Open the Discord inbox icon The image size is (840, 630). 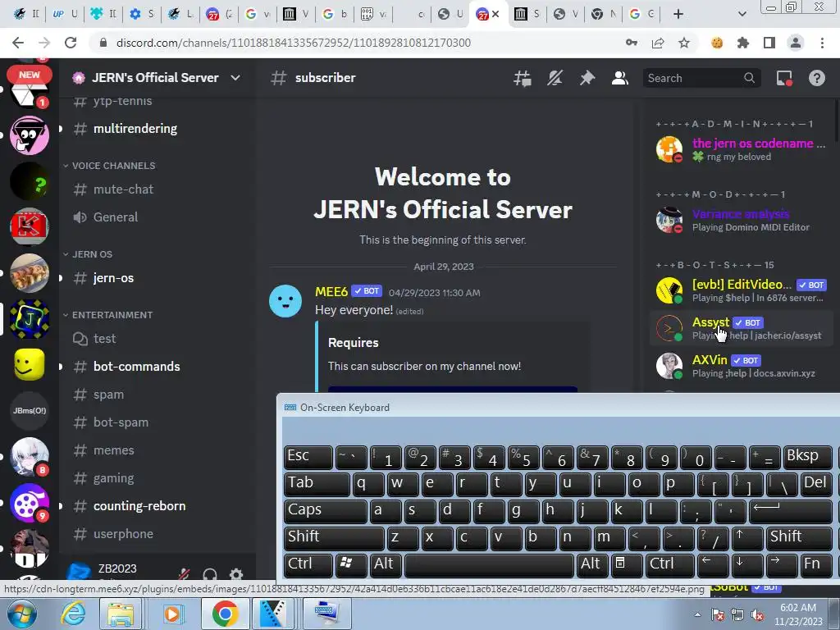pos(784,78)
